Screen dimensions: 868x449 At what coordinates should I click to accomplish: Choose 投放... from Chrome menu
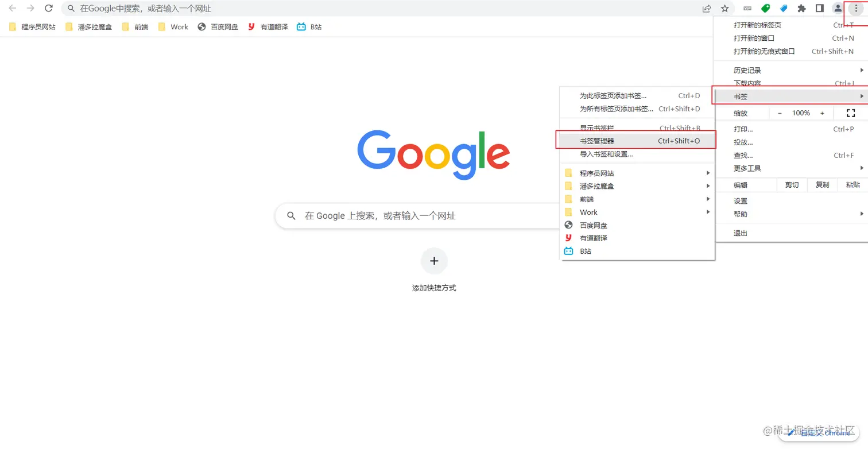(x=792, y=142)
